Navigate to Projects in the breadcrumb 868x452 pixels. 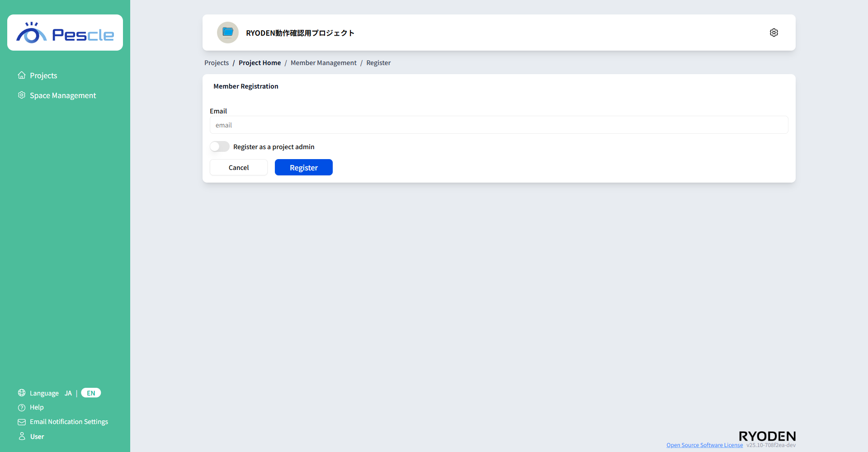(216, 62)
